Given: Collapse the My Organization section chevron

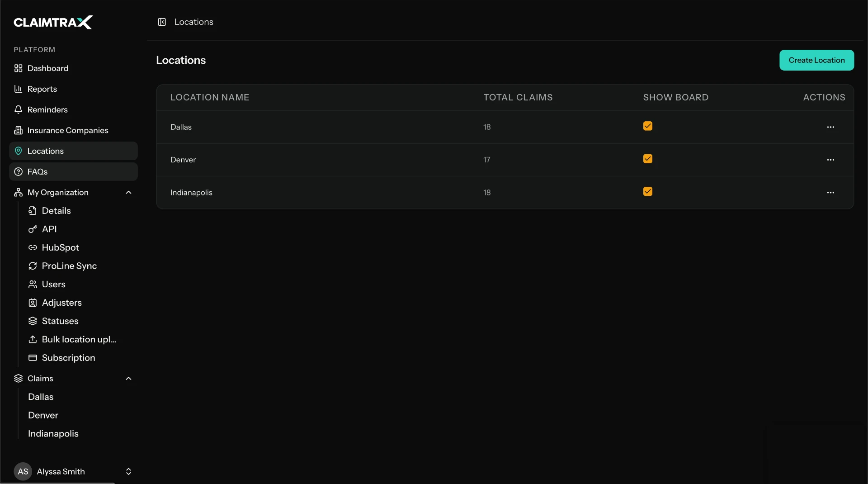Looking at the screenshot, I should tap(128, 192).
